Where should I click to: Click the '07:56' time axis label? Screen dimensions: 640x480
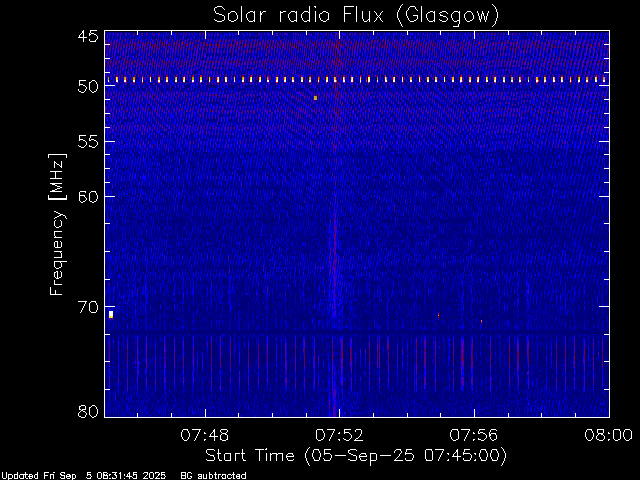pyautogui.click(x=473, y=435)
